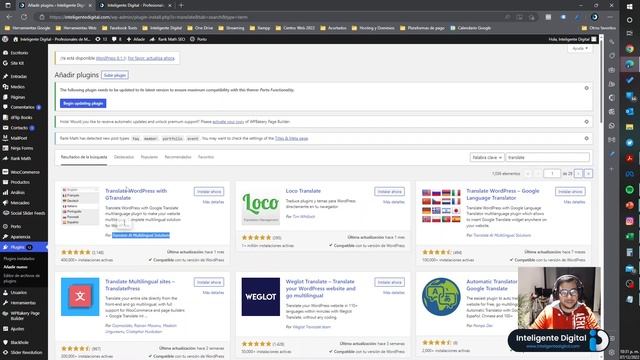
Task: Dismiss the Rank Math post types notice
Action: pyautogui.click(x=587, y=138)
